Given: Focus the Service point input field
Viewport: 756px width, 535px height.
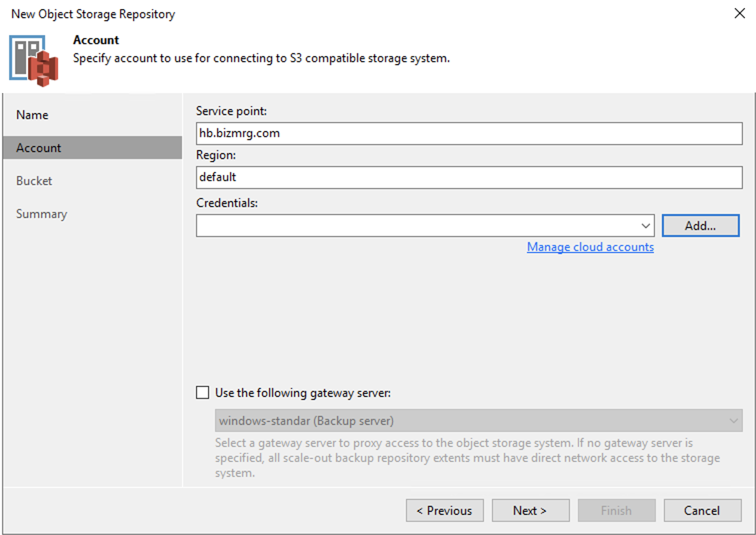Looking at the screenshot, I should pyautogui.click(x=469, y=133).
